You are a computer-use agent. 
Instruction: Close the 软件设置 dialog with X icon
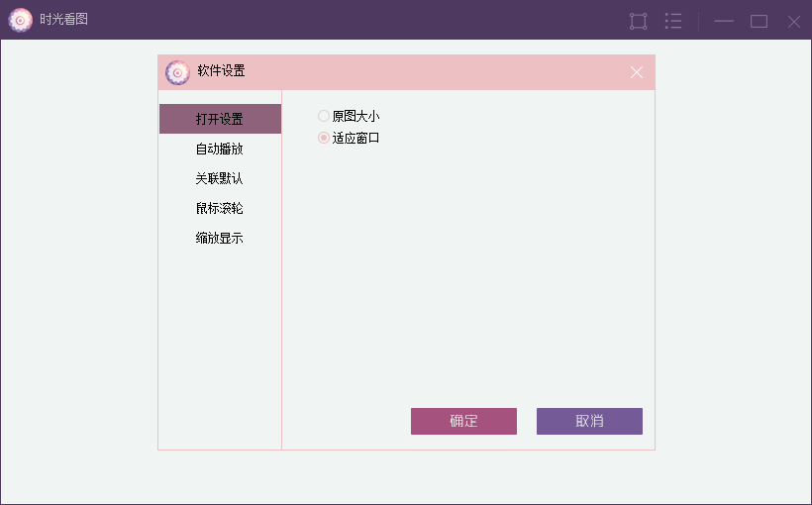coord(637,72)
